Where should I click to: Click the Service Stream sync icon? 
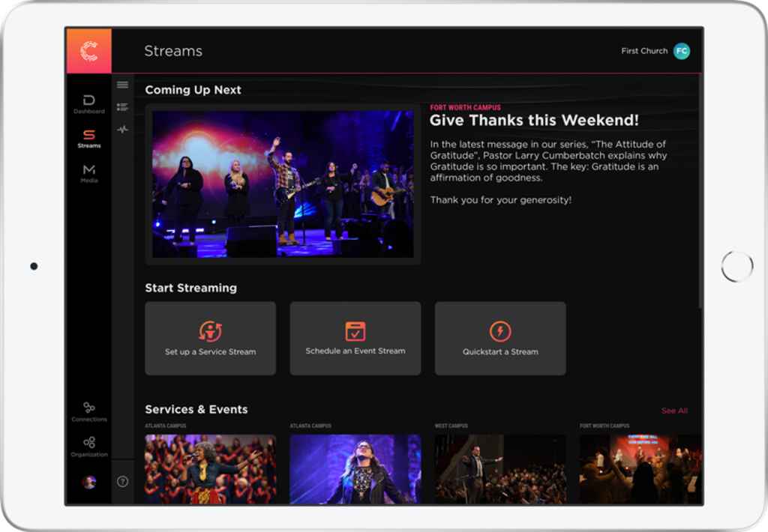pyautogui.click(x=210, y=331)
